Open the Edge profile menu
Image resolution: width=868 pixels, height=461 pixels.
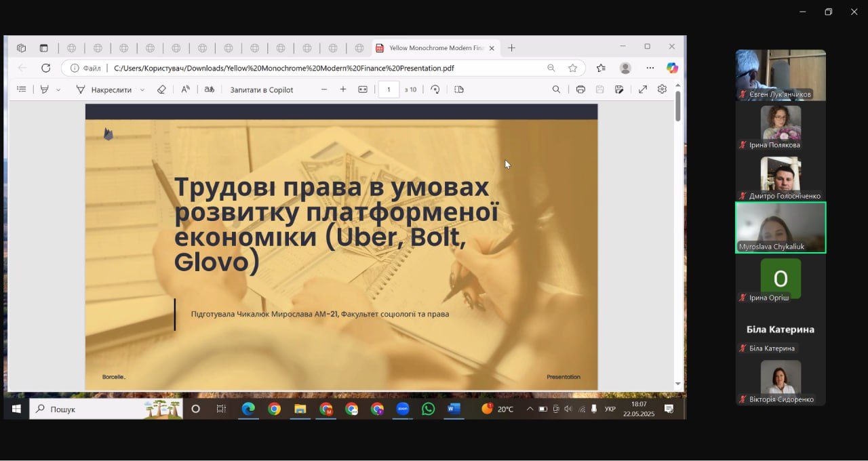tap(625, 68)
